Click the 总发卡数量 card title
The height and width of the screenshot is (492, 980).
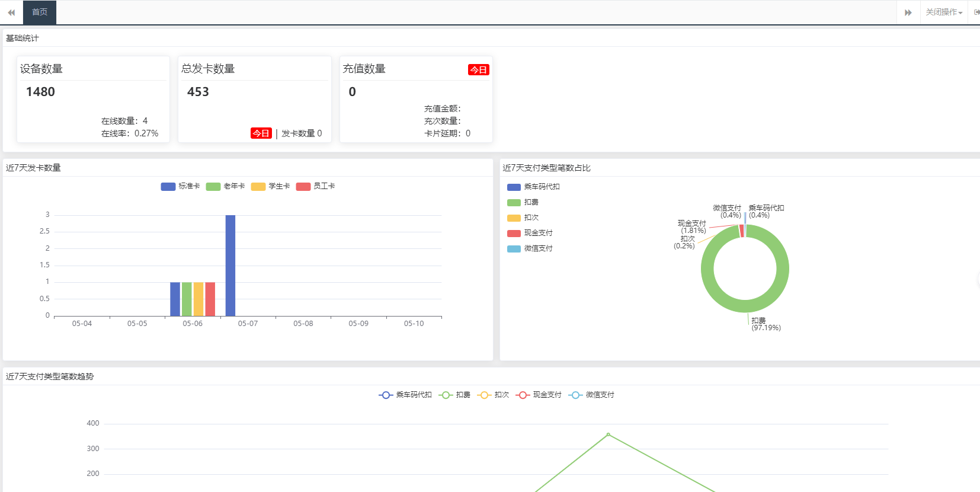click(x=208, y=69)
